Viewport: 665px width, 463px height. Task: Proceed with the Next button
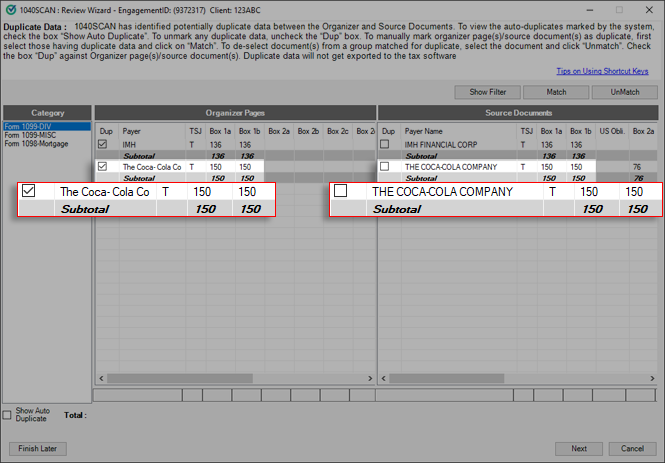point(579,449)
